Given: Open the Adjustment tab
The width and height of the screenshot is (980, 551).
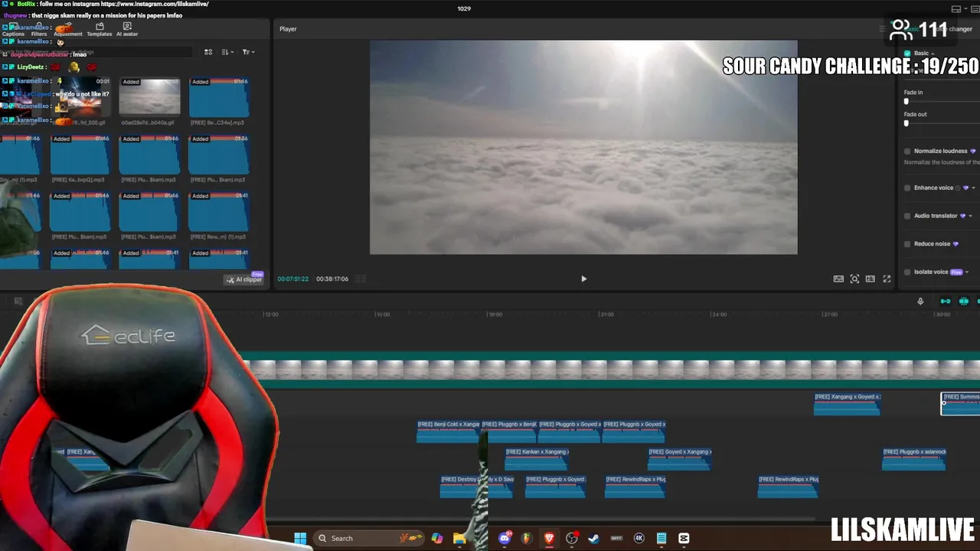Looking at the screenshot, I should pos(67,31).
